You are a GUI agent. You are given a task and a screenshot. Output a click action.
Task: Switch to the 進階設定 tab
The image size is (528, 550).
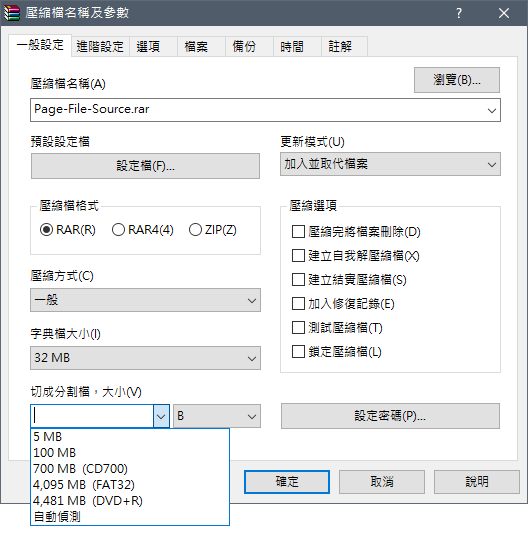[x=100, y=46]
